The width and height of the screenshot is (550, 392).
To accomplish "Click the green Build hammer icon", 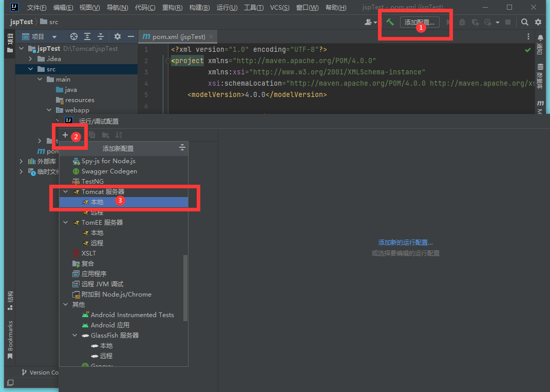I will point(390,22).
